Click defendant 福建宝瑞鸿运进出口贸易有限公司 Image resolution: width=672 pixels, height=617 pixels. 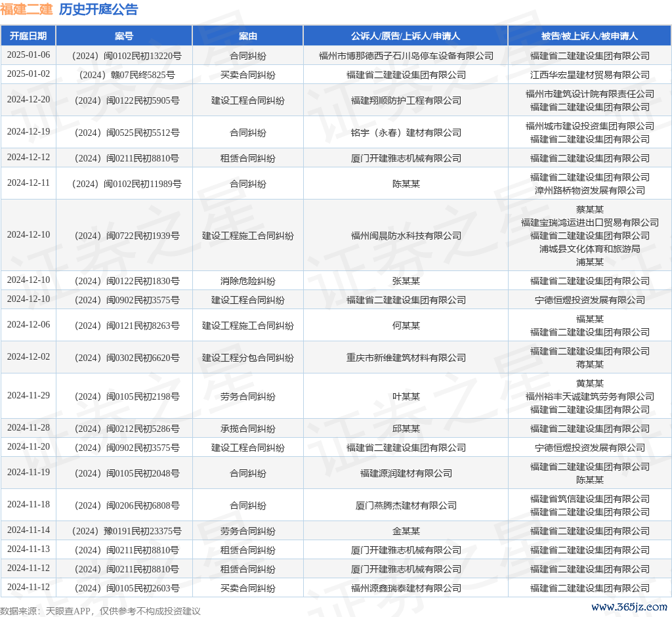(590, 223)
